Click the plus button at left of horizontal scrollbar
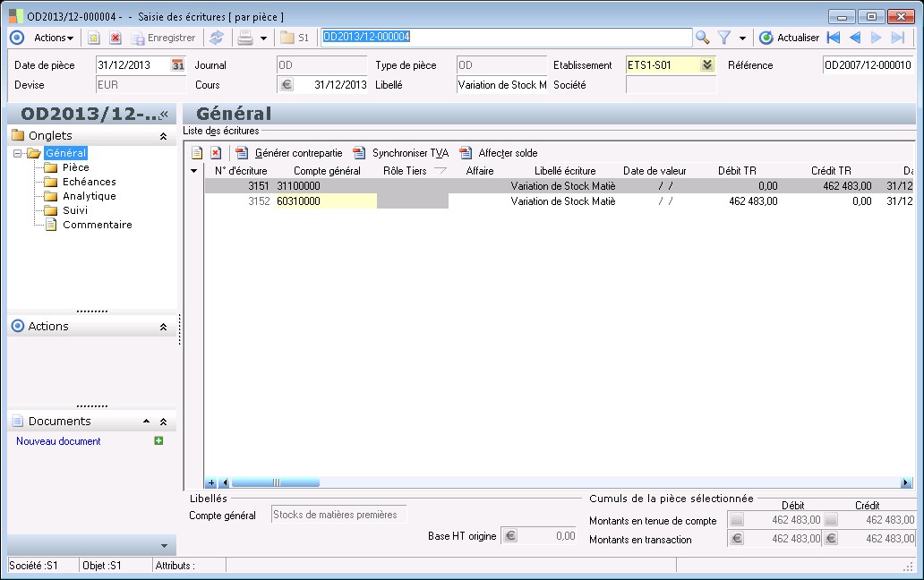Screen dimensions: 924x580 [x=211, y=482]
